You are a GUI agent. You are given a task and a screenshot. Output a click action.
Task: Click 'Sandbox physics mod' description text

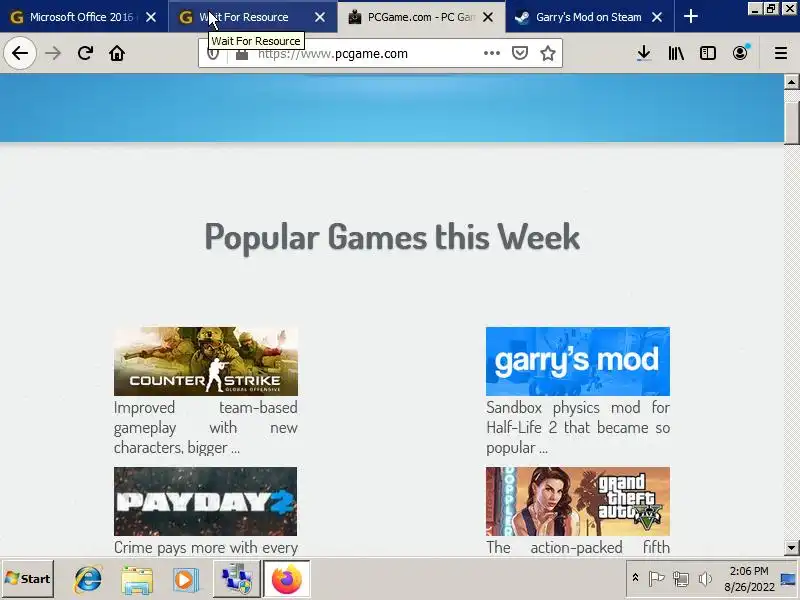click(578, 428)
